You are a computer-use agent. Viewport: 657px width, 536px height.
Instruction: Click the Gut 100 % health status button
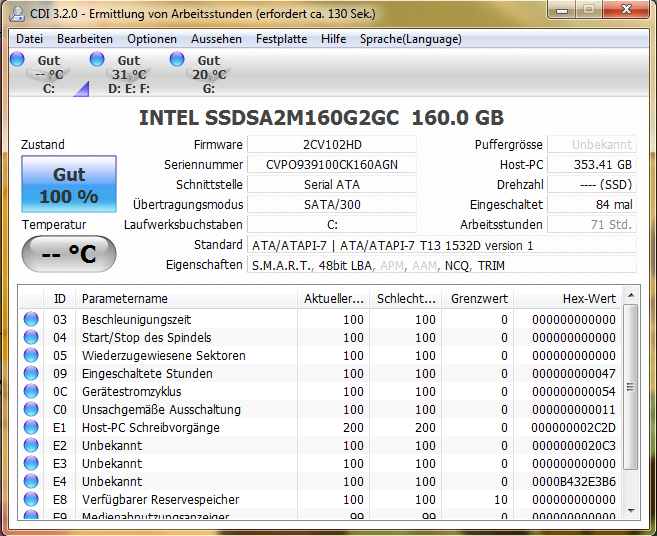(69, 184)
